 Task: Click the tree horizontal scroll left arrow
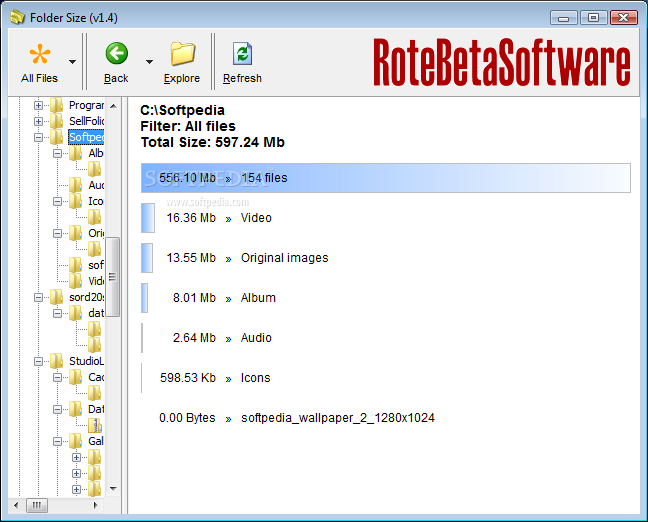[16, 505]
